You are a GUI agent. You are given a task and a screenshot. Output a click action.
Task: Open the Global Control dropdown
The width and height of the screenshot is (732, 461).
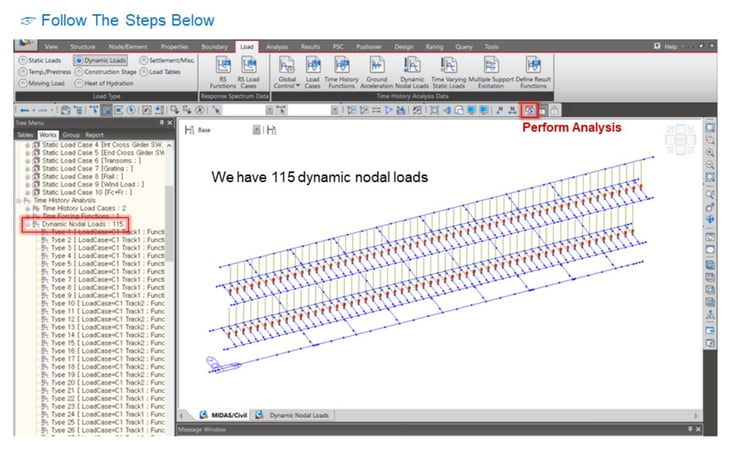[287, 72]
